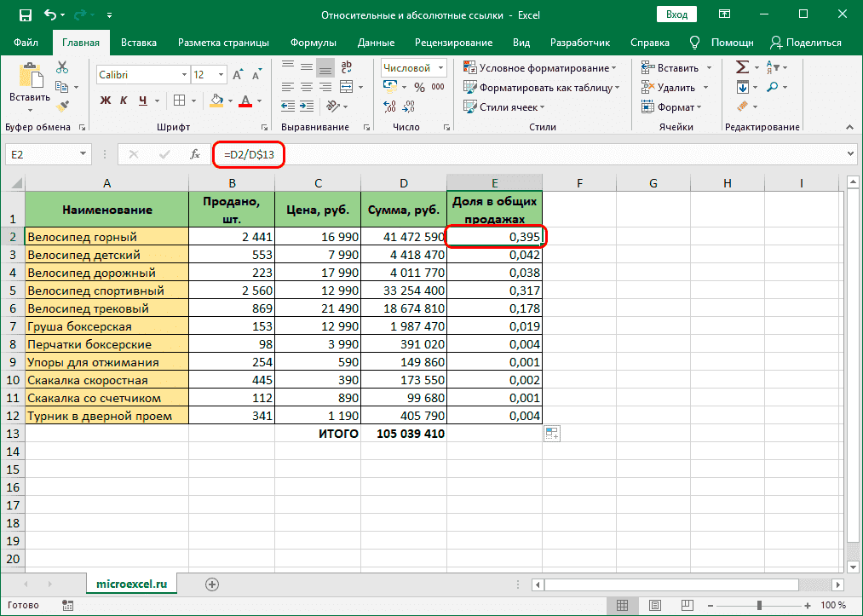Click the Save icon in Quick Access toolbar
The height and width of the screenshot is (616, 863).
(x=24, y=14)
